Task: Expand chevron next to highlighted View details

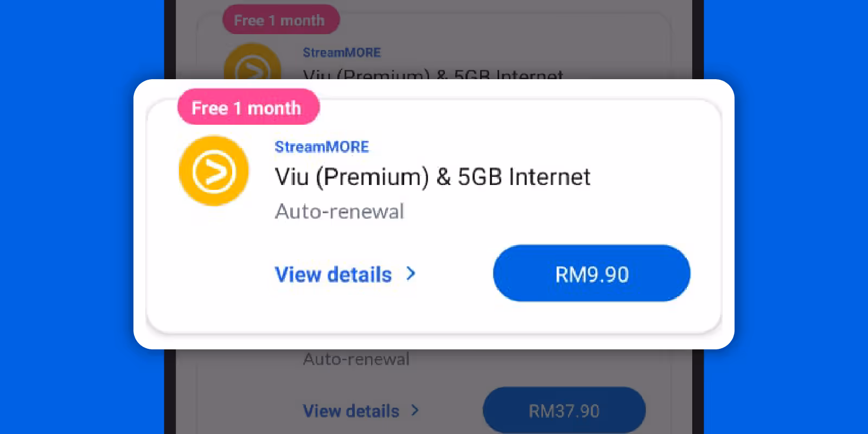Action: 411,274
